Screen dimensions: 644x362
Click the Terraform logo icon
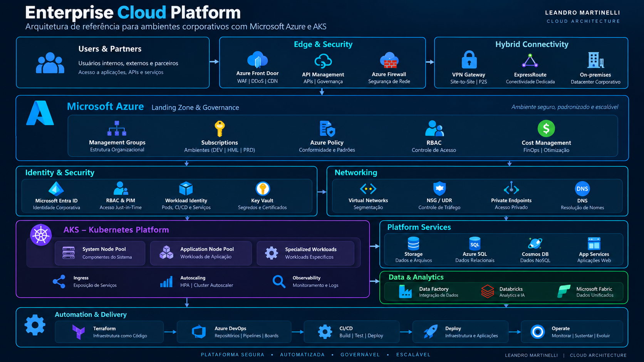pyautogui.click(x=79, y=332)
